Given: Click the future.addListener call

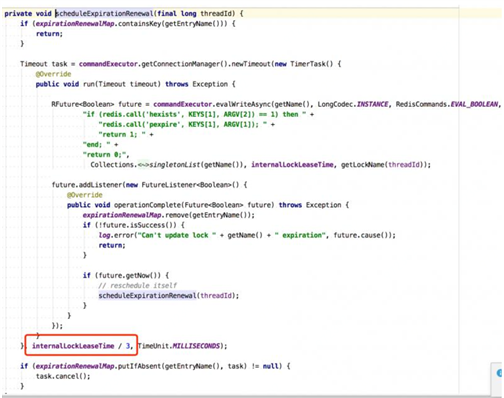Looking at the screenshot, I should 87,185.
